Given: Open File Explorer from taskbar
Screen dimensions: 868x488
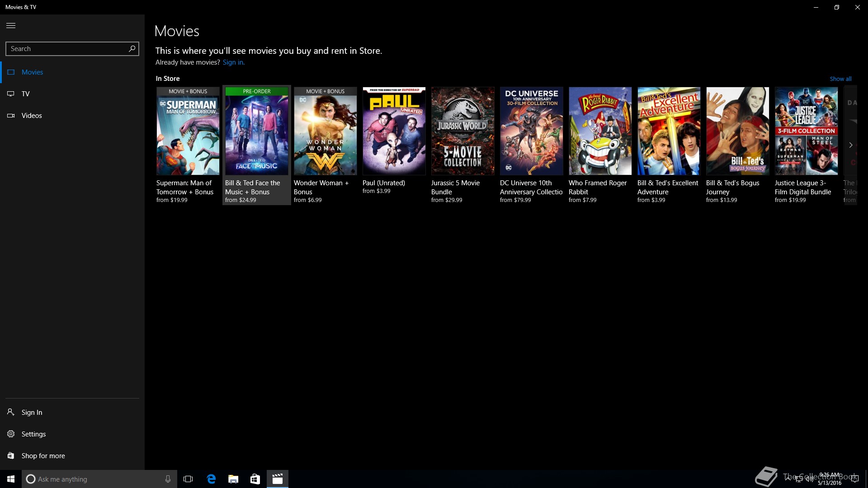Looking at the screenshot, I should (x=233, y=479).
